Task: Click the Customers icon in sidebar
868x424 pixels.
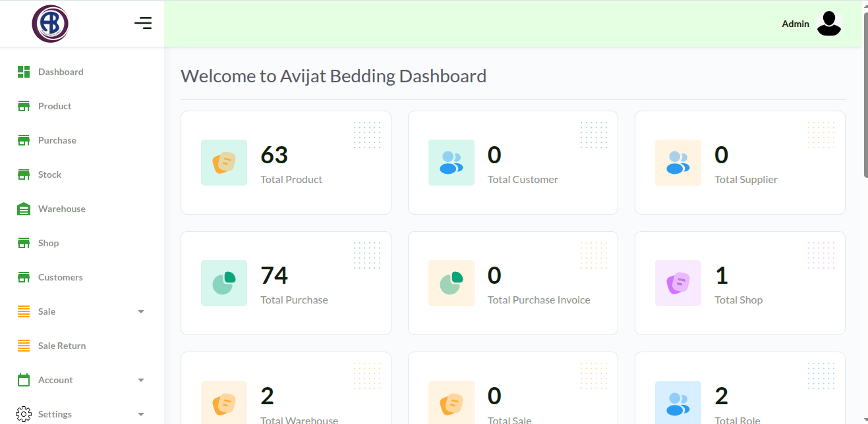Action: tap(24, 277)
